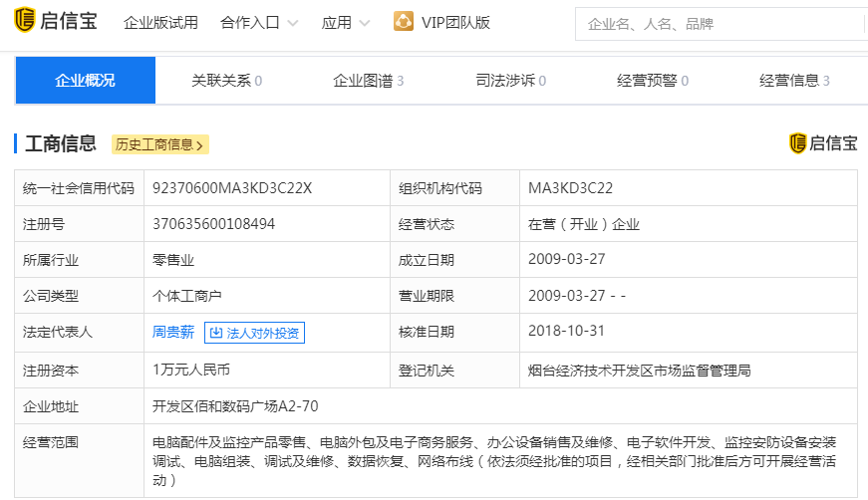Switch to the 经营预警 tab
This screenshot has width=868, height=500.
click(x=653, y=81)
